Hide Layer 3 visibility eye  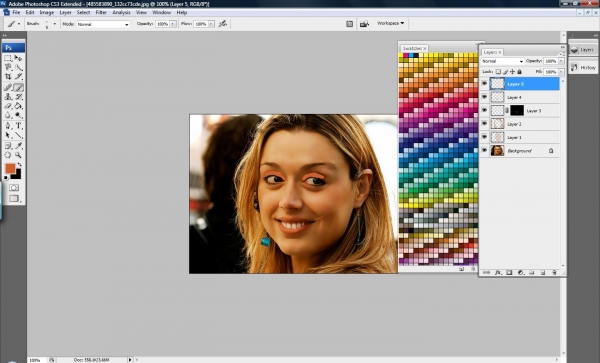tap(484, 110)
